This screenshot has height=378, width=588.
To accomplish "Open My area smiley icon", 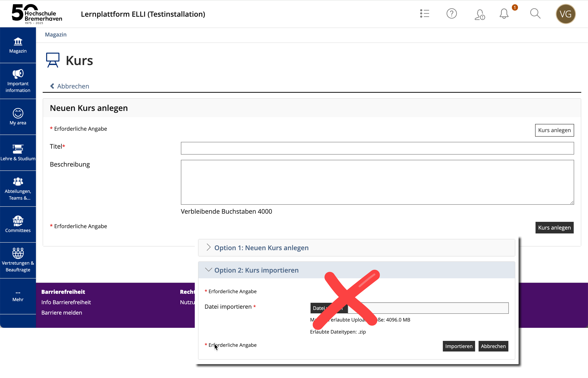I will coord(18,113).
